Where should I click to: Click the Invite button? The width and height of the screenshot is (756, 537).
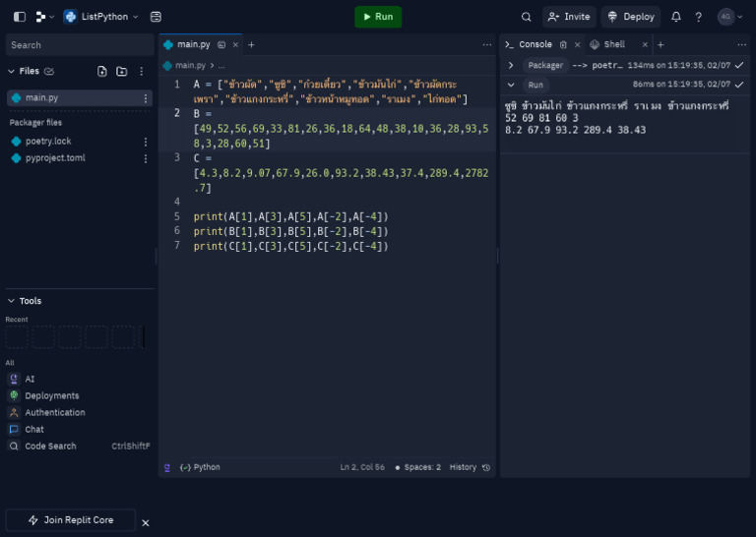click(x=569, y=17)
